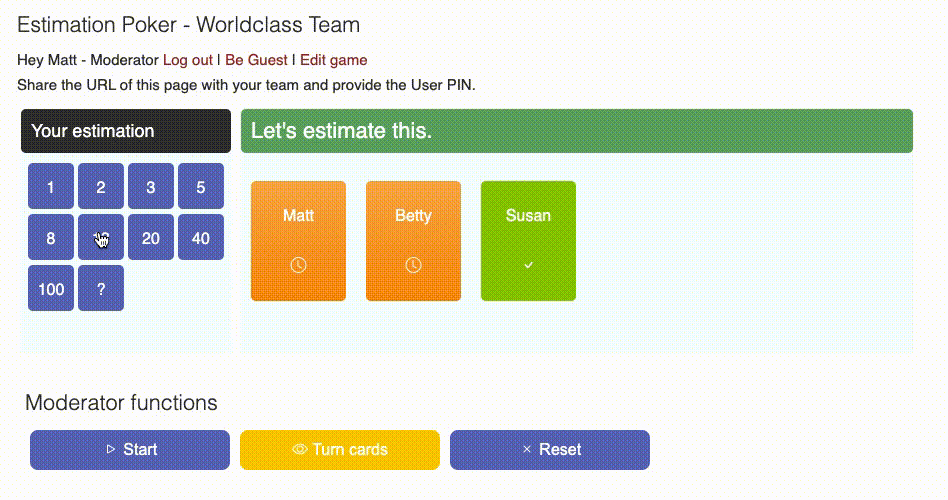Choose estimation card 8
The image size is (948, 500).
51,238
